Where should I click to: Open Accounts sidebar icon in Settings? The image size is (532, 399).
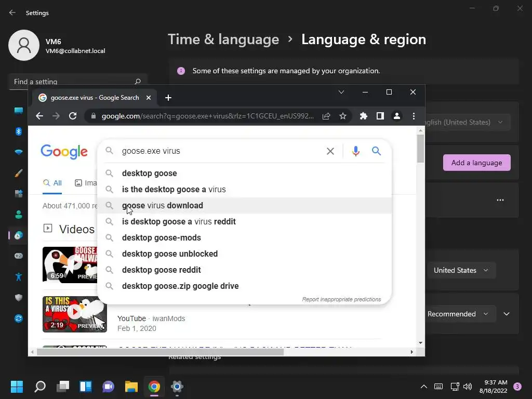pyautogui.click(x=19, y=215)
